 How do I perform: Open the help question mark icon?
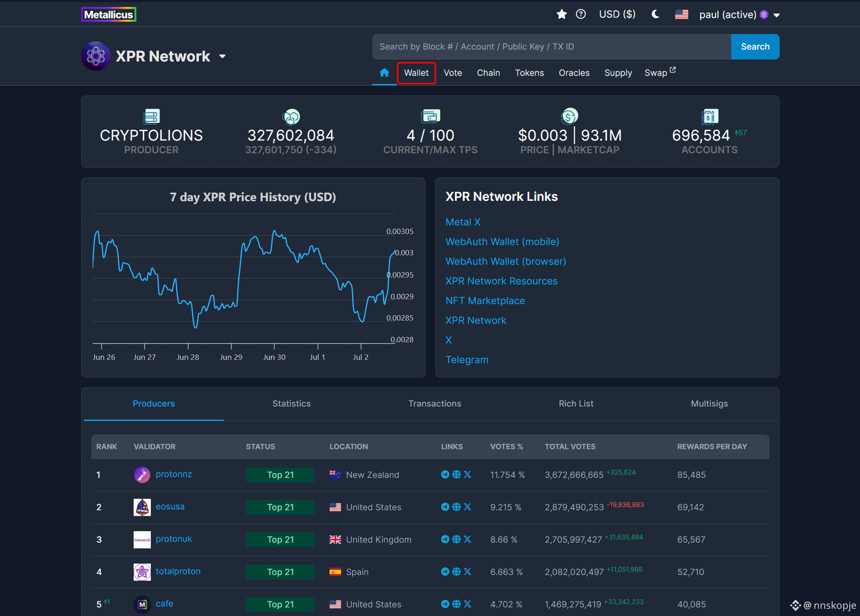pos(581,14)
